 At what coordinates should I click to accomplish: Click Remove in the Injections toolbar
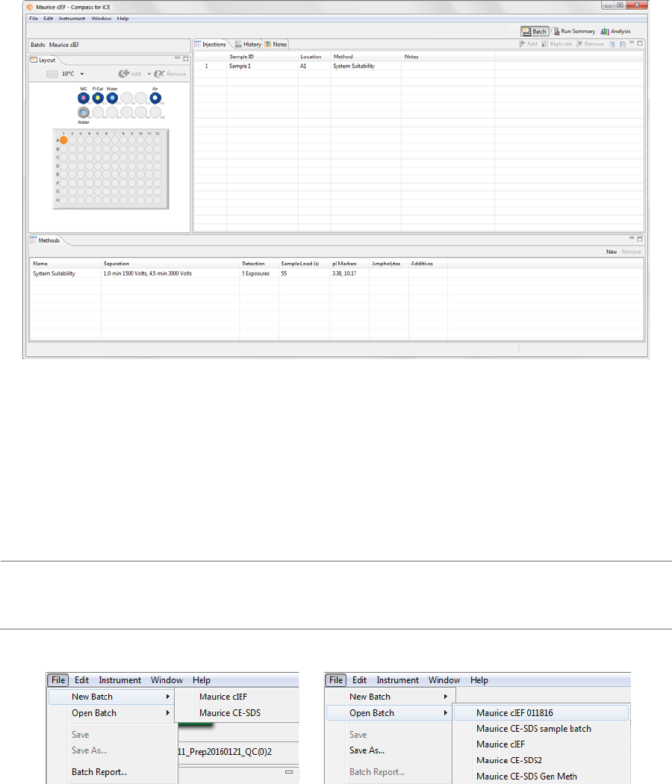coord(591,44)
